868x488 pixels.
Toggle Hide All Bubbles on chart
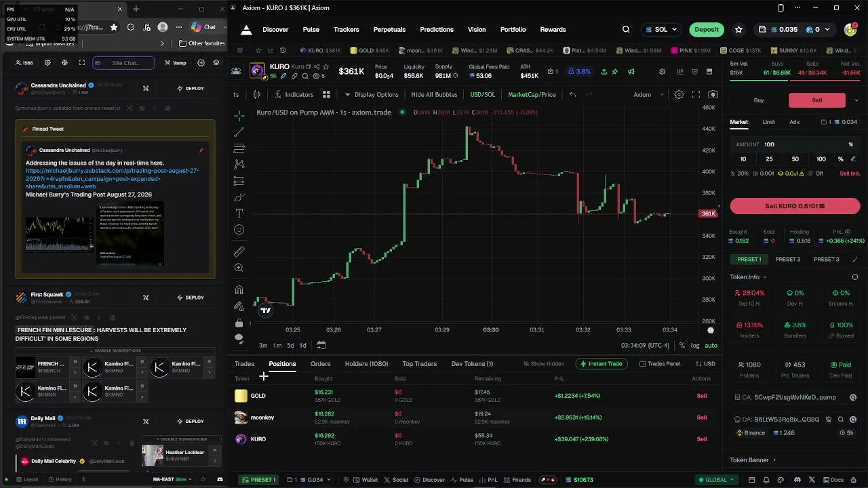click(x=434, y=95)
